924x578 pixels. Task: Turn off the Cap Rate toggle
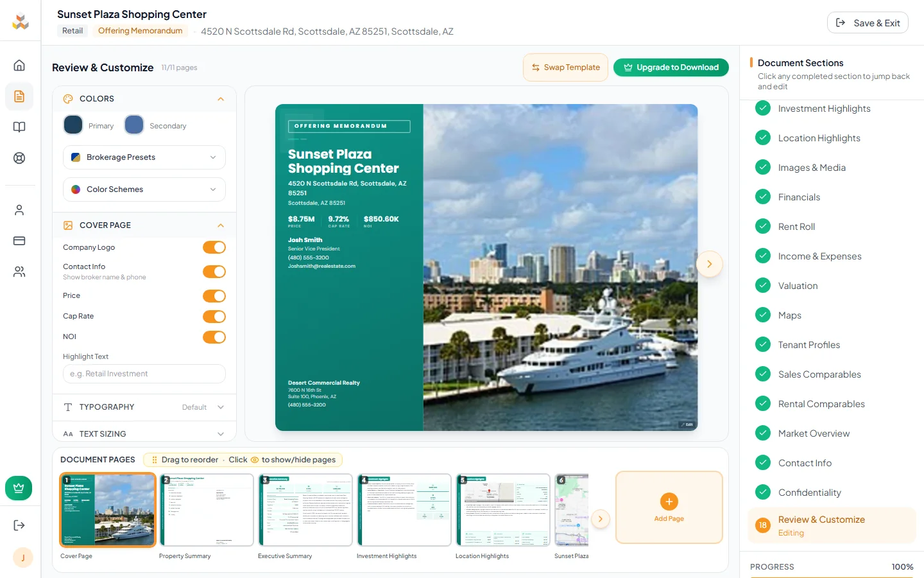(214, 316)
